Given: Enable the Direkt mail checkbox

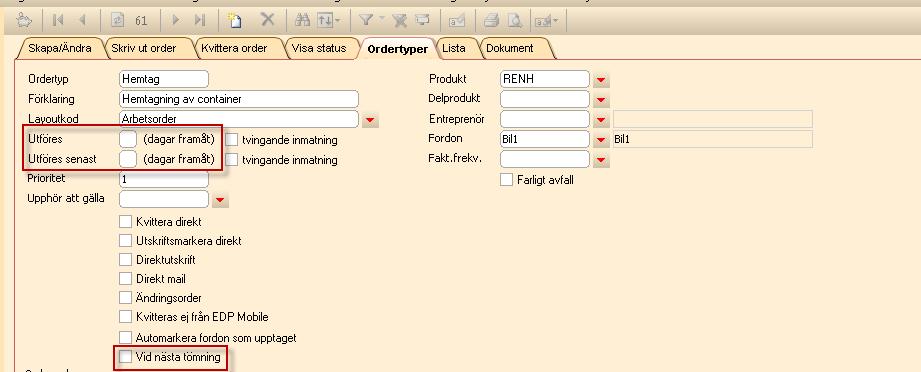Looking at the screenshot, I should [125, 279].
